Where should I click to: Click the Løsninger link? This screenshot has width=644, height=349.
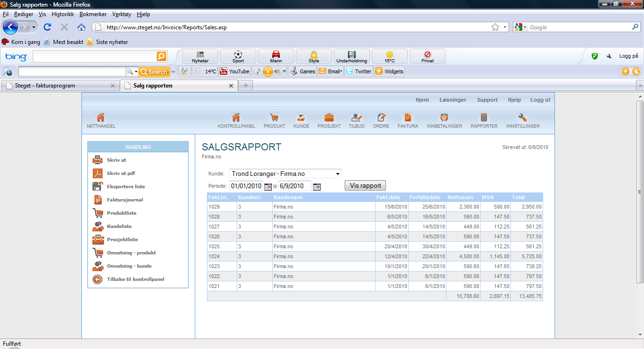click(453, 100)
